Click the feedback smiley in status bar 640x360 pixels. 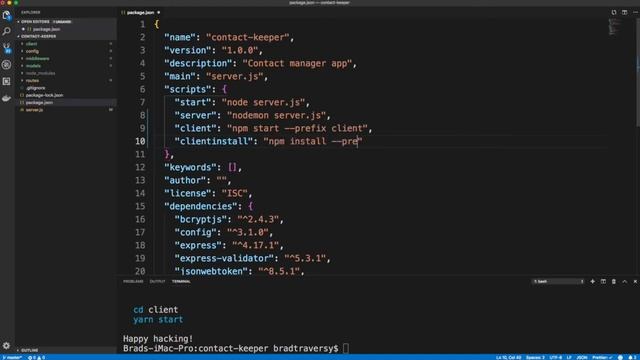[x=620, y=357]
